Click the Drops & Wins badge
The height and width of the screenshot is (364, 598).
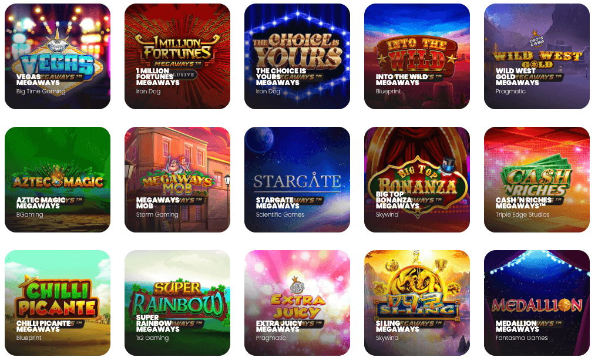click(x=536, y=40)
